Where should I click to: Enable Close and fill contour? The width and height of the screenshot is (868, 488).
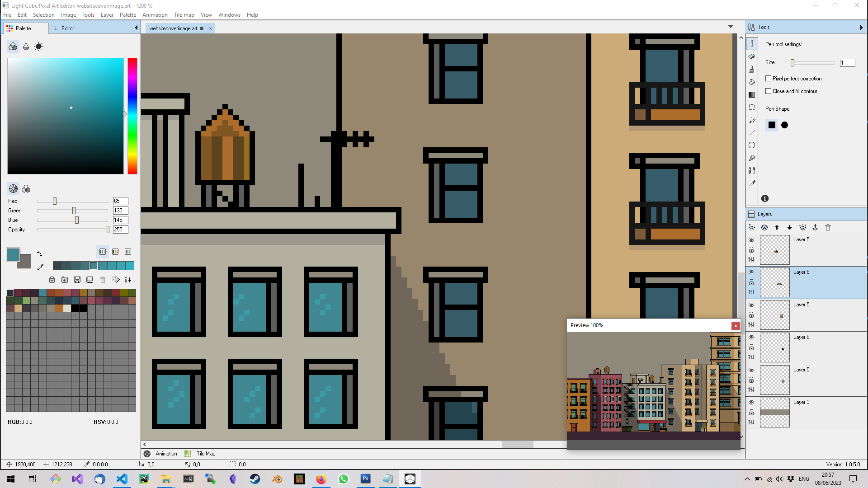[768, 91]
